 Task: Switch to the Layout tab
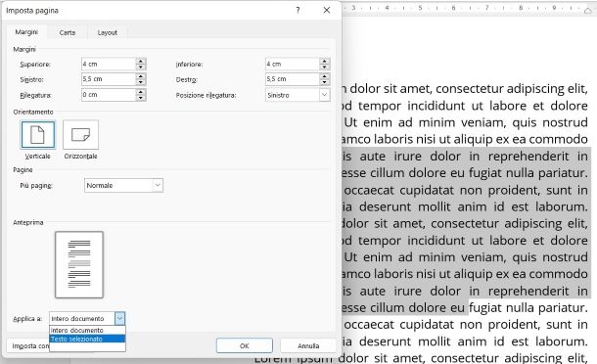point(107,32)
